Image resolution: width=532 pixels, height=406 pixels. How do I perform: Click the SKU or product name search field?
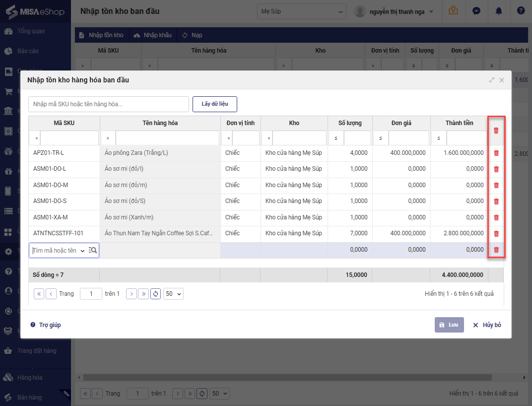[109, 104]
